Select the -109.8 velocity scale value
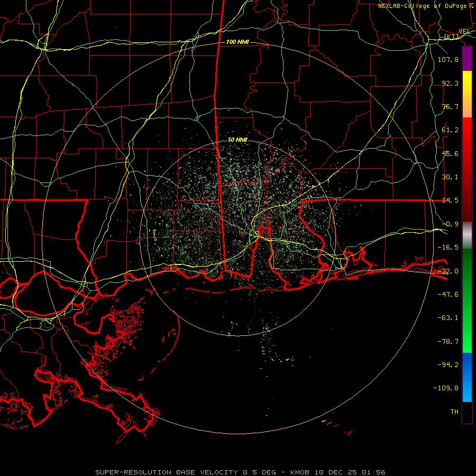 point(446,388)
